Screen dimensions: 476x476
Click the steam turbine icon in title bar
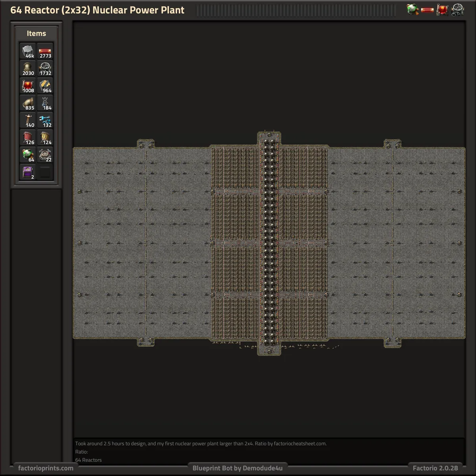pos(458,10)
